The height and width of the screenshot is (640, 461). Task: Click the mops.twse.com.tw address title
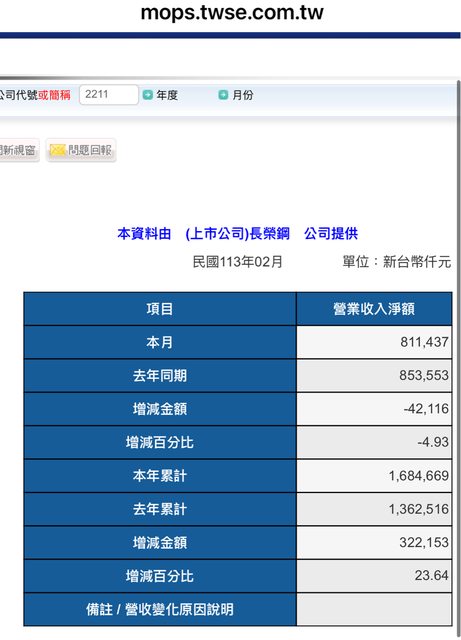(x=232, y=13)
